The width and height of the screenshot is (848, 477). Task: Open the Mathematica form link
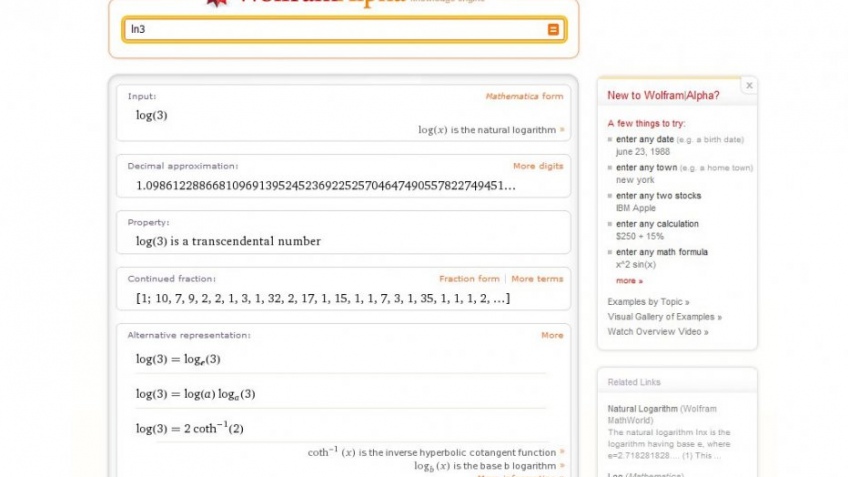(524, 96)
